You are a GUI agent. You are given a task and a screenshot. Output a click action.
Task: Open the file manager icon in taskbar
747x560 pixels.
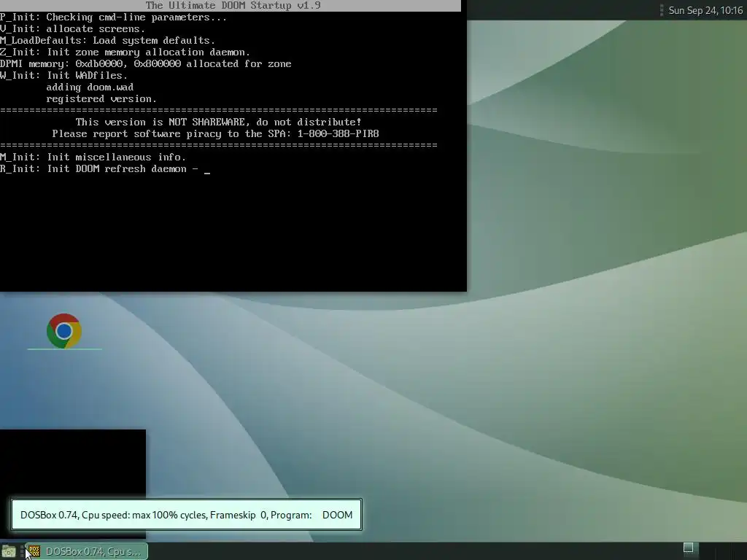(x=9, y=552)
